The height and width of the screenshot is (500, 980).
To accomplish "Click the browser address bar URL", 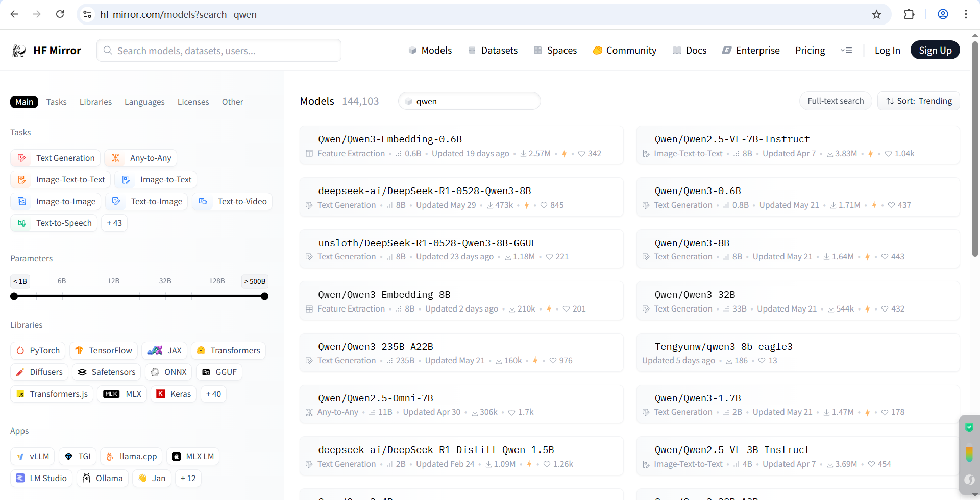I will point(179,14).
